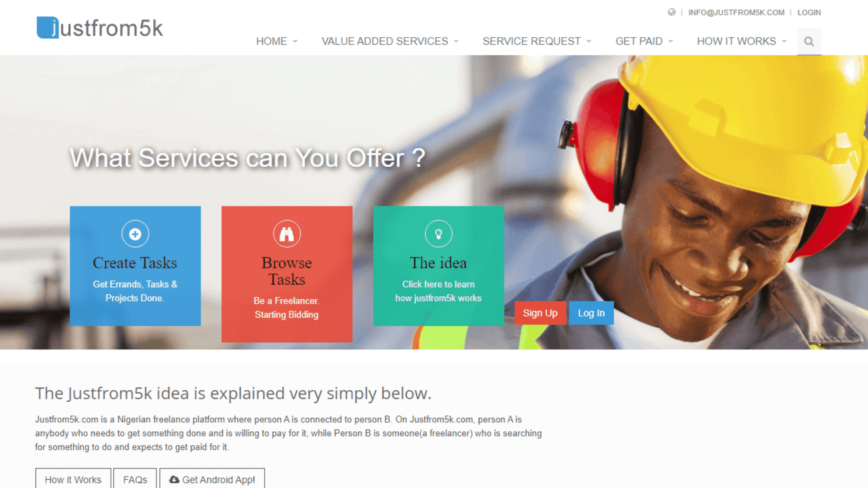Expand the VALUE ADDED SERVICES dropdown arrow

pyautogui.click(x=456, y=41)
